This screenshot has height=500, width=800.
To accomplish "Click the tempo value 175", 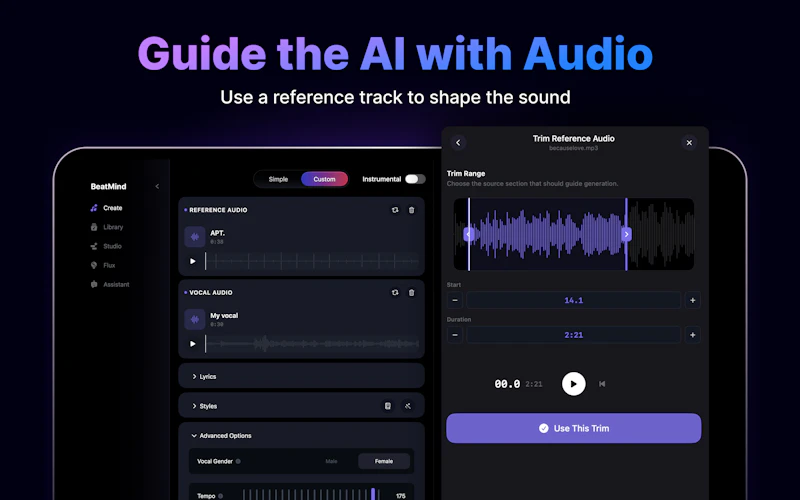I will pyautogui.click(x=401, y=496).
